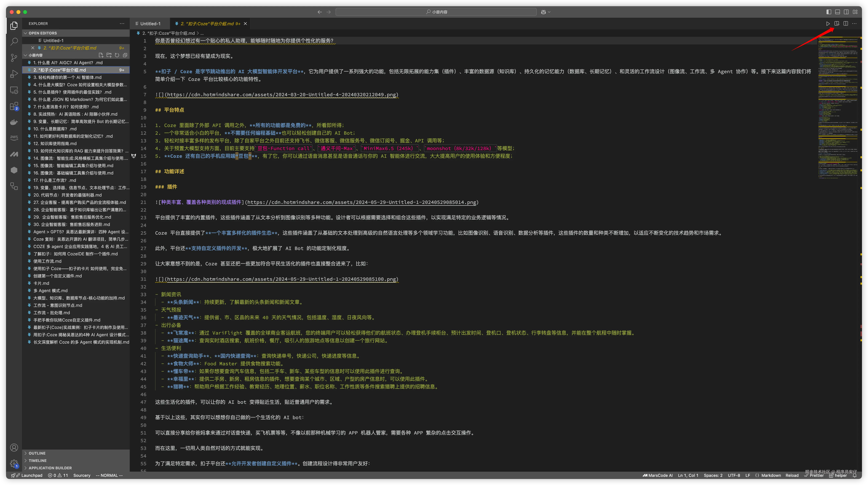This screenshot has height=485, width=868.
Task: Open the Search view in activity bar
Action: 14,42
